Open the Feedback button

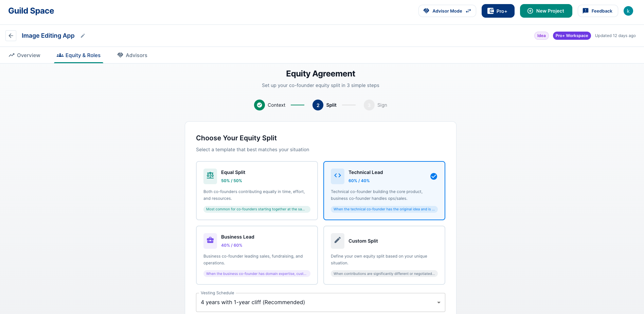click(597, 11)
